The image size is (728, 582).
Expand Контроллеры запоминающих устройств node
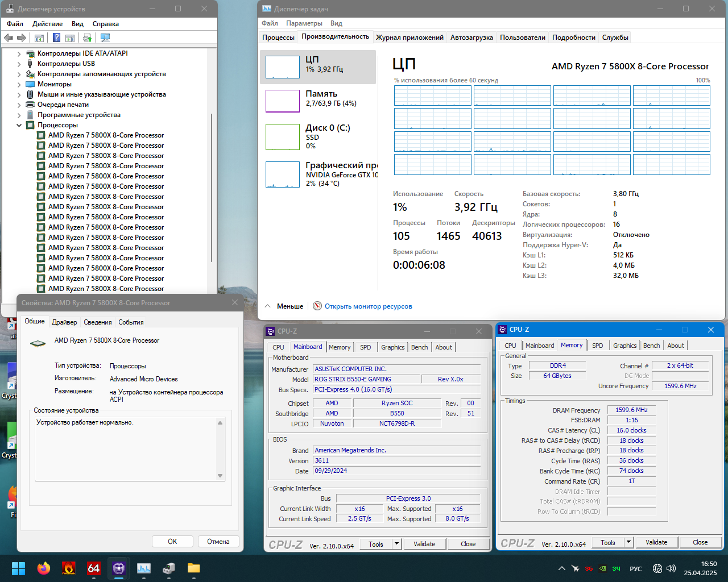[19, 74]
